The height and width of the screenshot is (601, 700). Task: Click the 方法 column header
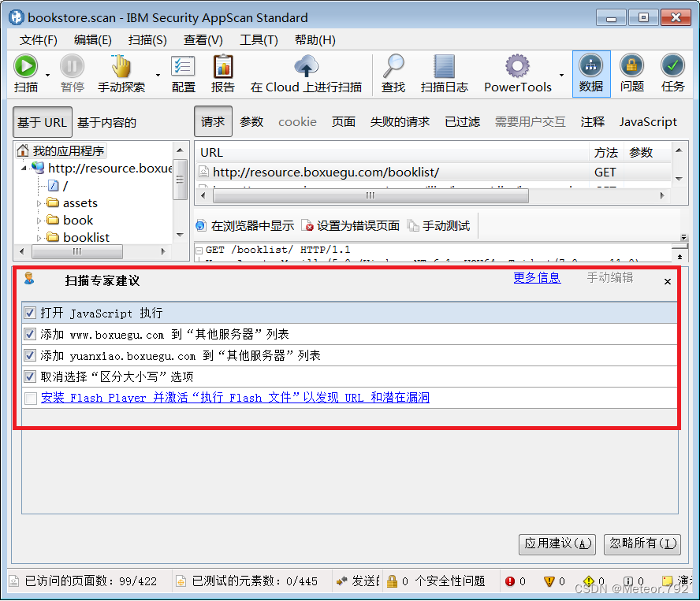(x=606, y=153)
